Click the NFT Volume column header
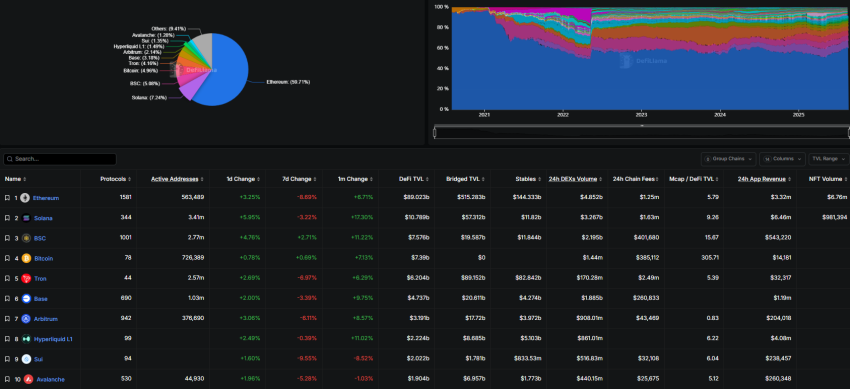The image size is (850, 389). tap(827, 179)
